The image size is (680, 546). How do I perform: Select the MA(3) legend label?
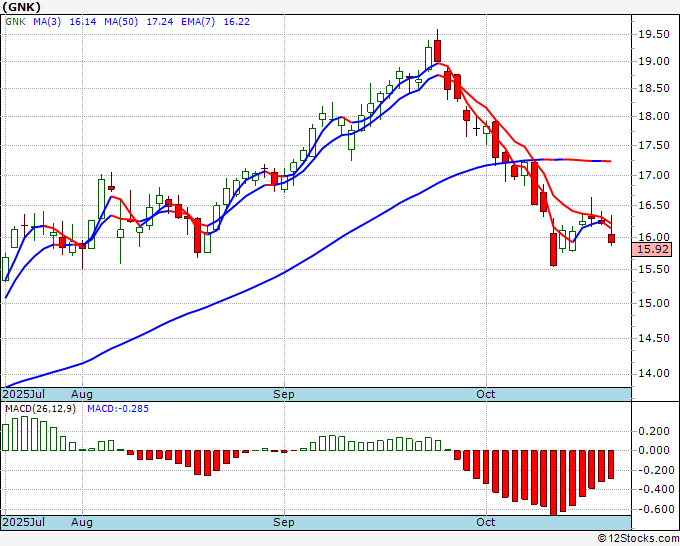click(x=47, y=22)
